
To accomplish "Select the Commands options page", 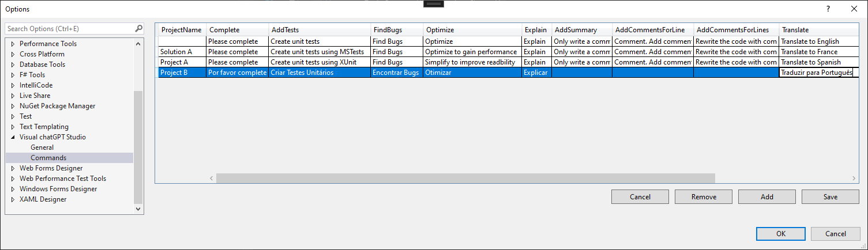I will (48, 158).
